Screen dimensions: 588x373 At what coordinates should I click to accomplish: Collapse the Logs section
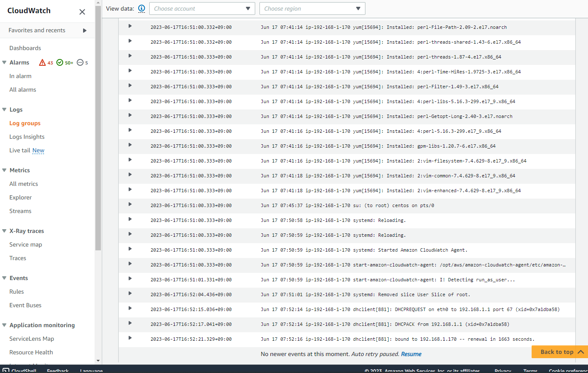[4, 109]
